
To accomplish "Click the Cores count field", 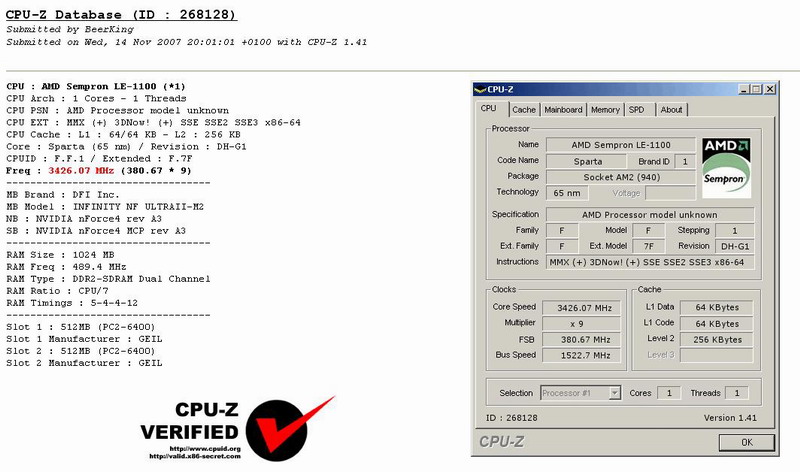I will pyautogui.click(x=669, y=393).
